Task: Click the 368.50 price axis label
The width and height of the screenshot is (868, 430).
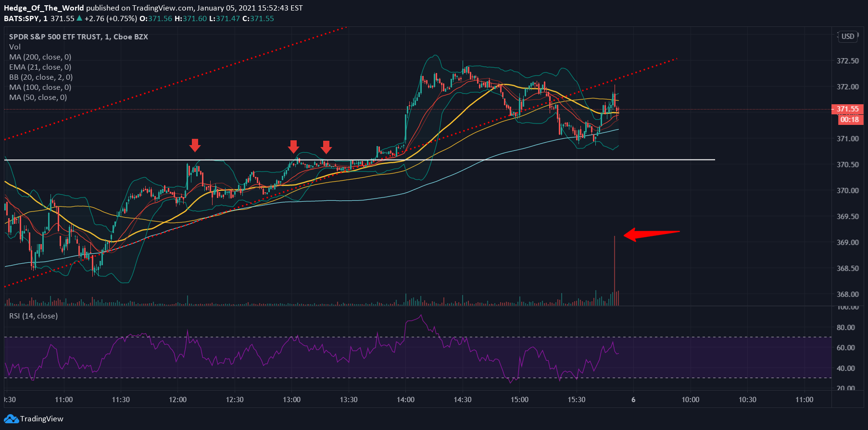Action: point(848,269)
